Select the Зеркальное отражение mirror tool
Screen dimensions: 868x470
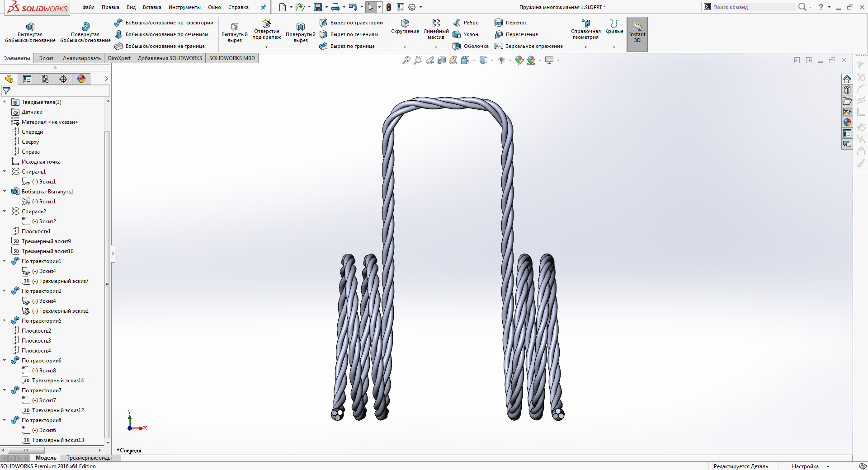point(528,46)
